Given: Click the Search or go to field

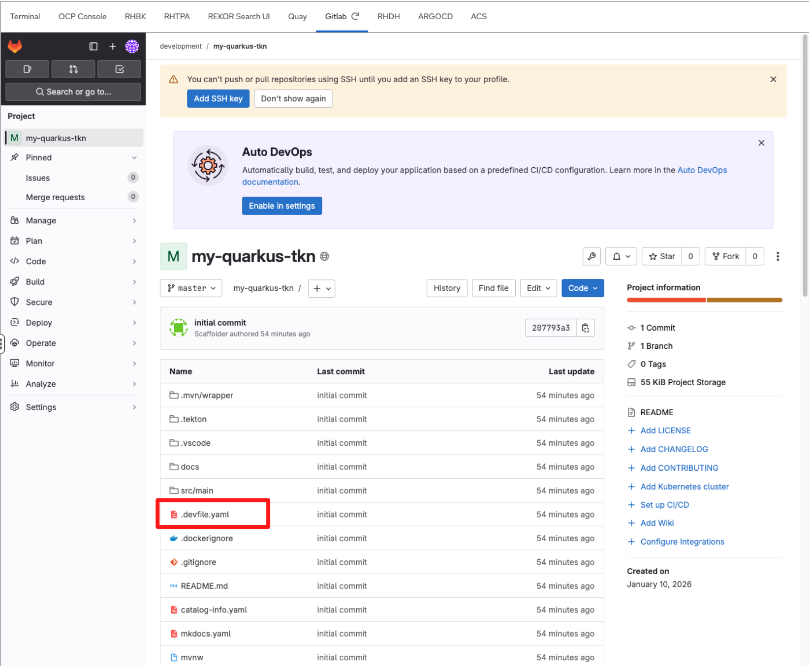Looking at the screenshot, I should [x=73, y=92].
